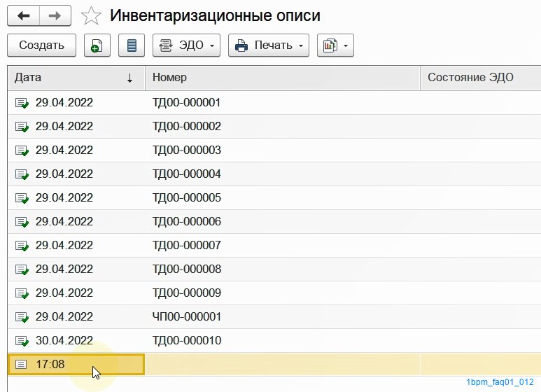
Task: Expand the reports dropdown arrow
Action: 346,45
